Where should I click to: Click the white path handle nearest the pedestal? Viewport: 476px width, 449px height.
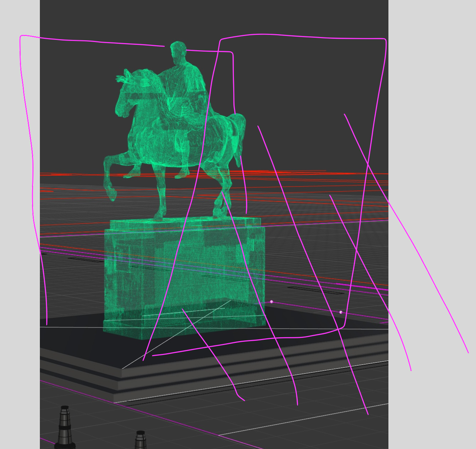pyautogui.click(x=271, y=302)
